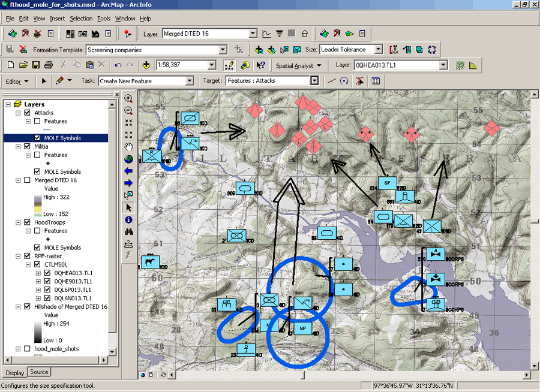The width and height of the screenshot is (540, 392).
Task: Select the Sketch pencil tool
Action: point(59,81)
